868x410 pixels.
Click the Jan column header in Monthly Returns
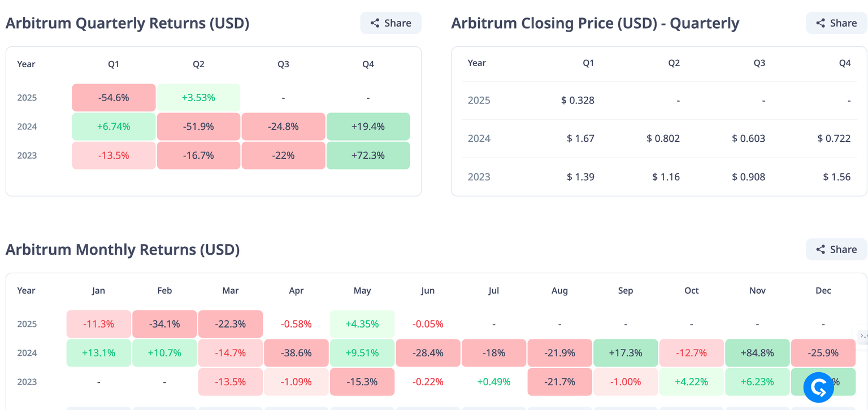98,291
